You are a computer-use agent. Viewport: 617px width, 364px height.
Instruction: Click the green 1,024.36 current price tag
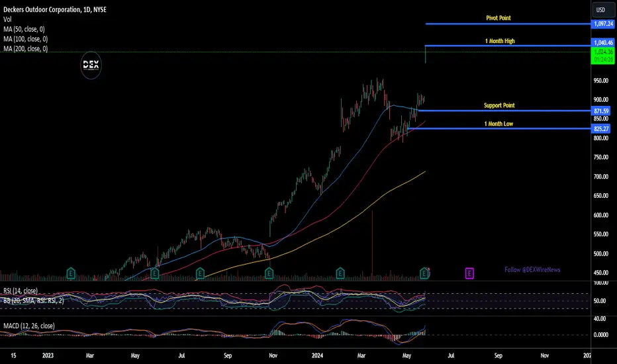coord(603,56)
